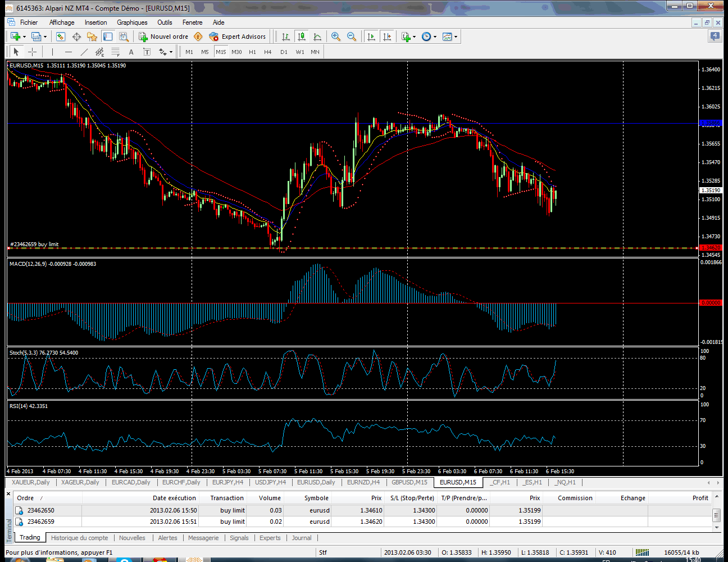This screenshot has height=562, width=728.
Task: Toggle the chart auto scroll button
Action: pos(371,37)
